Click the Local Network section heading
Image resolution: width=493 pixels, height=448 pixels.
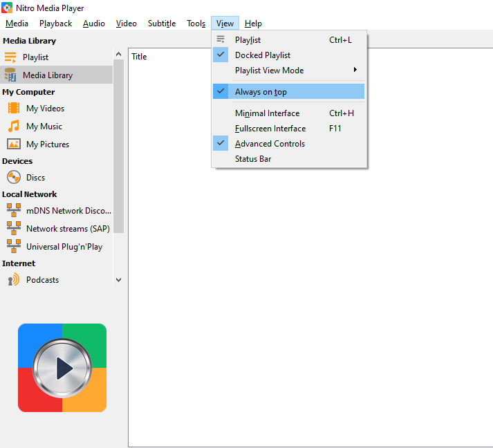pos(29,194)
